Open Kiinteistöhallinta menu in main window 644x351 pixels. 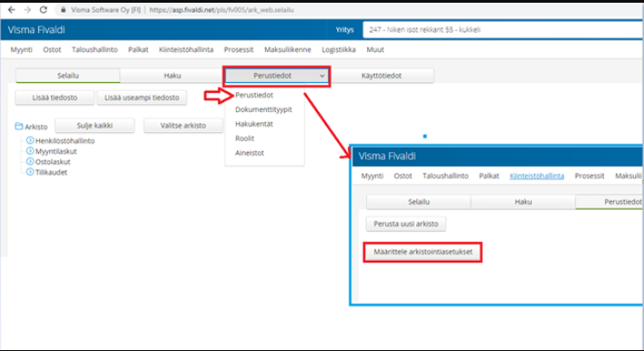point(186,50)
